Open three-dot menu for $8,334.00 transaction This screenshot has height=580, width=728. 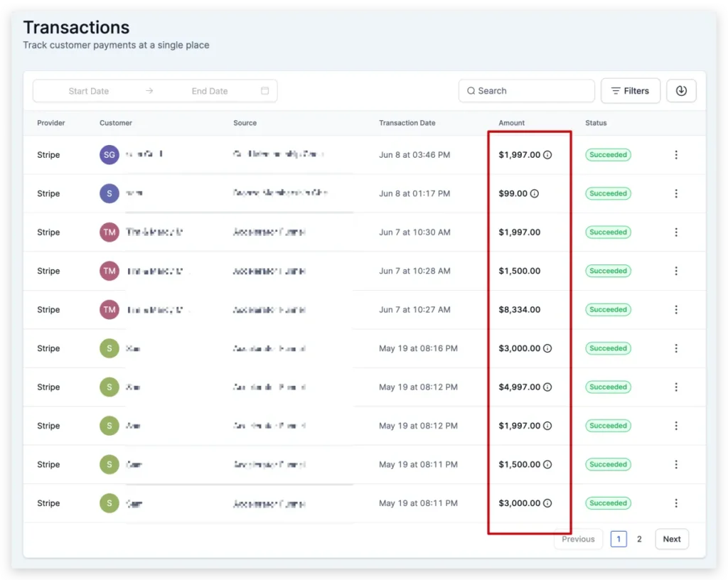[676, 309]
